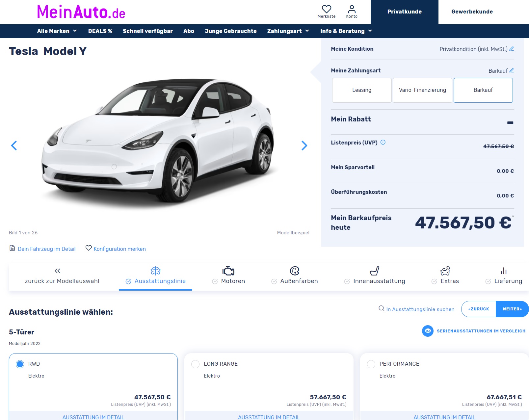Switch to the Gewerbekunde tab
Viewport: 529px width, 420px height.
(x=472, y=12)
